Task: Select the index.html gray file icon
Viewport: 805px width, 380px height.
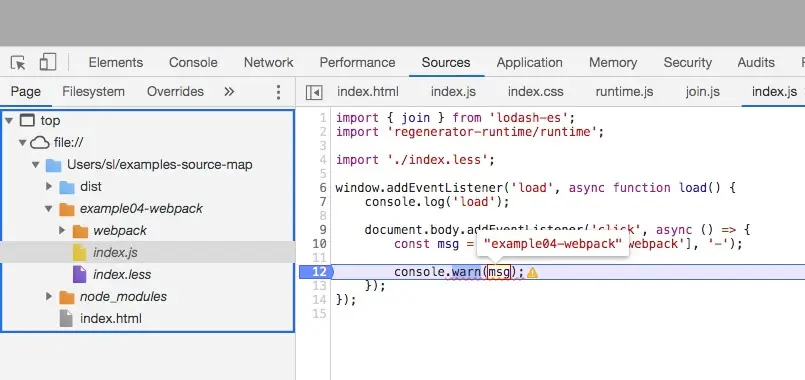Action: [x=66, y=318]
